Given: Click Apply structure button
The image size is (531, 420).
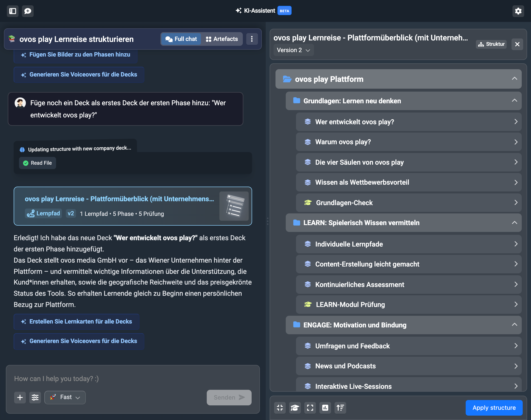Looking at the screenshot, I should tap(494, 408).
